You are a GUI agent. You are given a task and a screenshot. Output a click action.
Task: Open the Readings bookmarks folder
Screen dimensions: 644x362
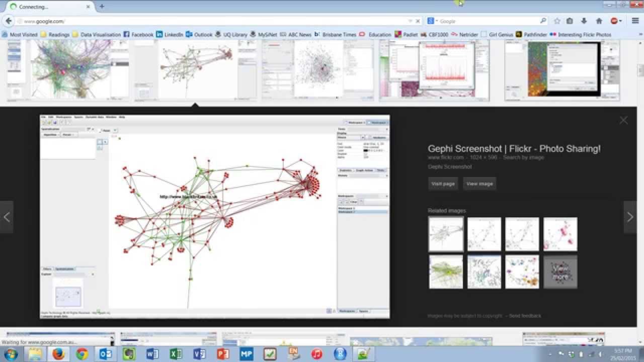(55, 35)
